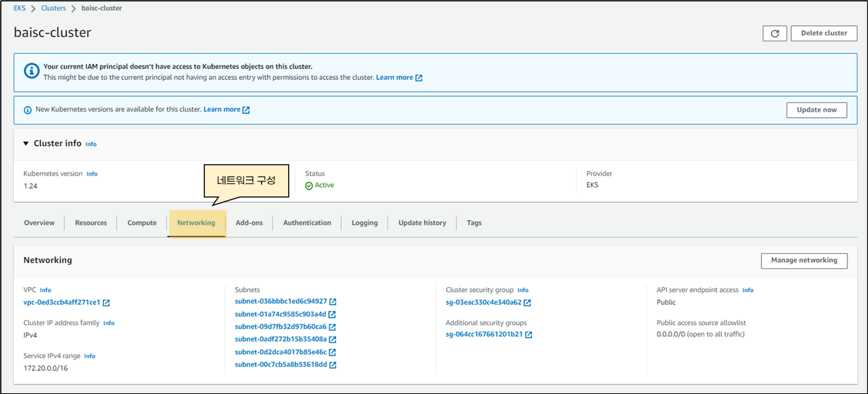Select the 172.20.0.0/16 service range value
Screen dimensions: 868x394
pyautogui.click(x=46, y=368)
